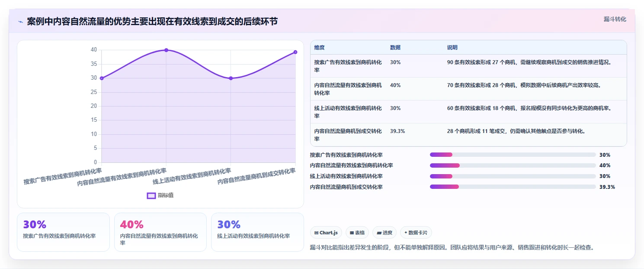The image size is (644, 269).
Task: Click the chart point for 线上活动有效线索到商机转化率
Action: pyautogui.click(x=231, y=78)
